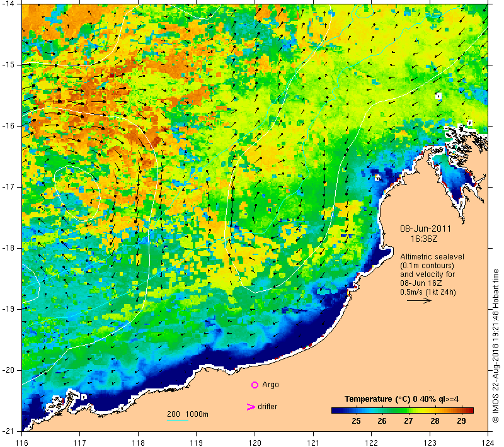Click the 'and velocity for' text line
This screenshot has height=447, width=504.
[x=428, y=274]
